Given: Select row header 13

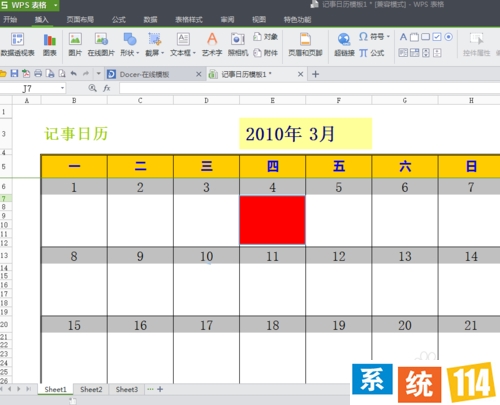Looking at the screenshot, I should click(6, 256).
